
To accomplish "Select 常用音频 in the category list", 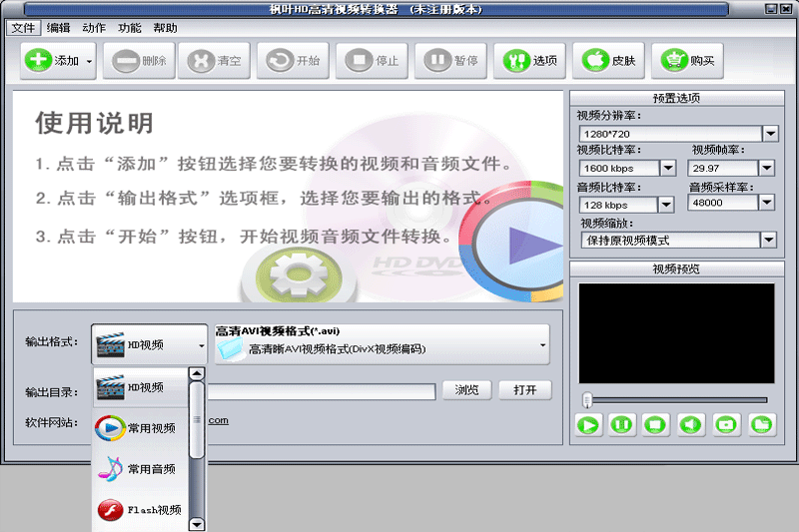I will pyautogui.click(x=141, y=469).
